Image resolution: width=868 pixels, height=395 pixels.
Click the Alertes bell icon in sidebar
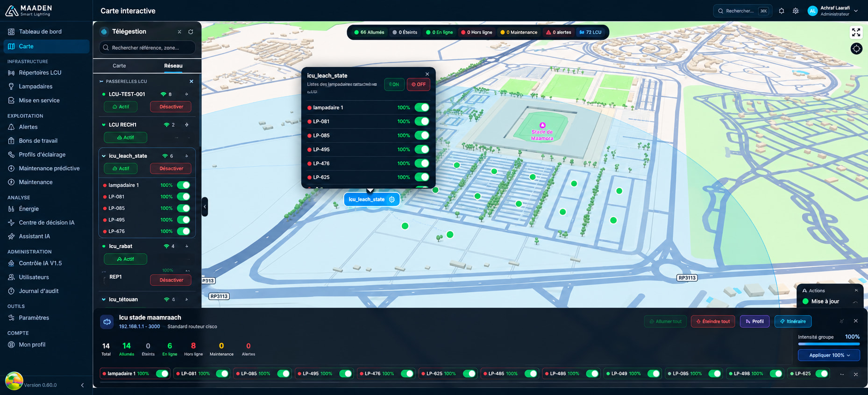pyautogui.click(x=11, y=127)
